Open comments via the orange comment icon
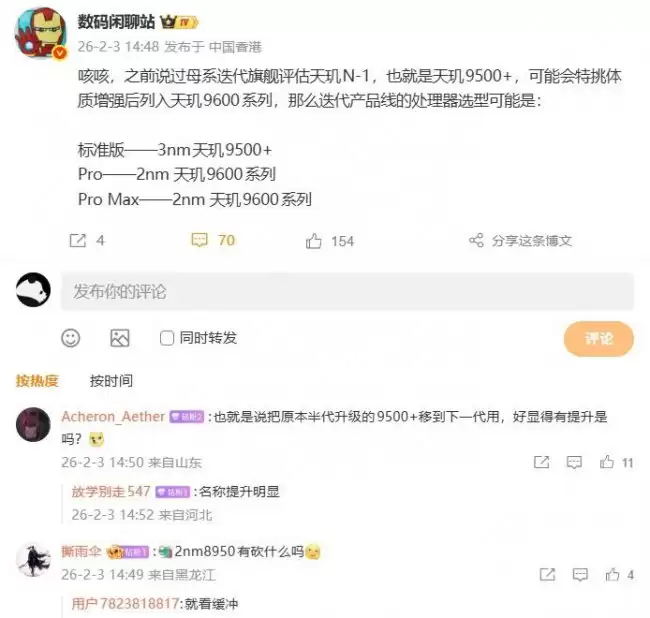This screenshot has width=650, height=618. click(199, 240)
